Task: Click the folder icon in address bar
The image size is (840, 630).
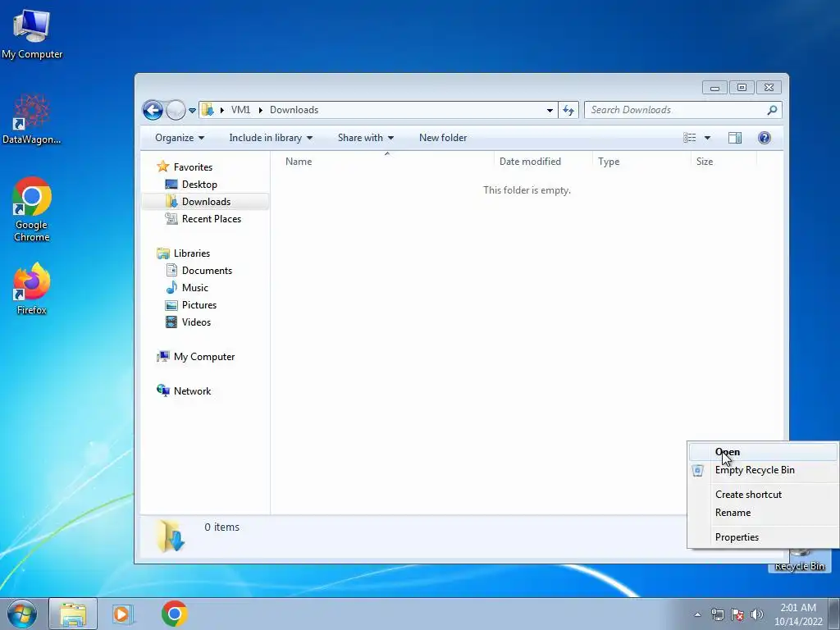Action: click(208, 110)
